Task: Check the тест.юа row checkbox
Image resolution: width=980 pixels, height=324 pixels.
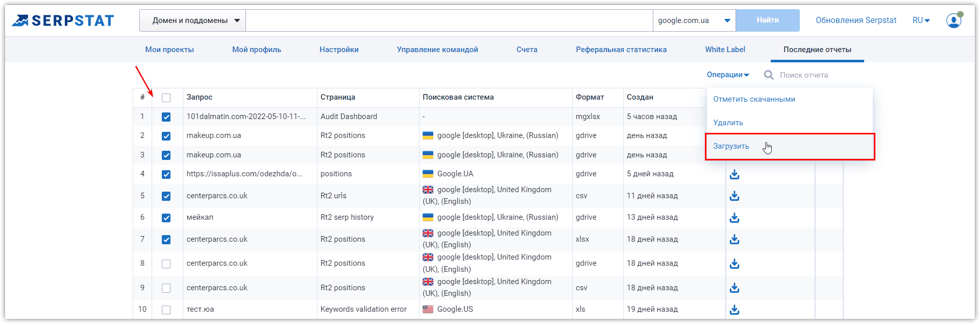Action: [166, 310]
